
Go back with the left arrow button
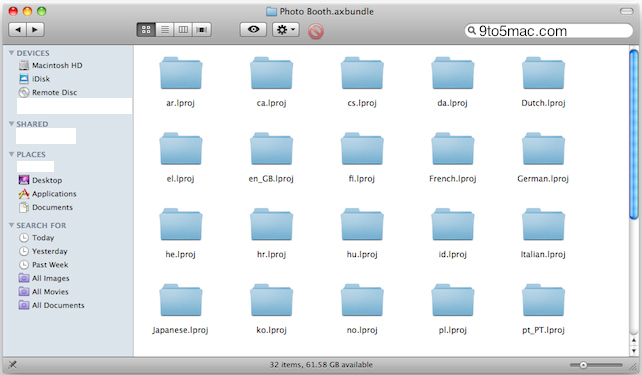click(18, 29)
